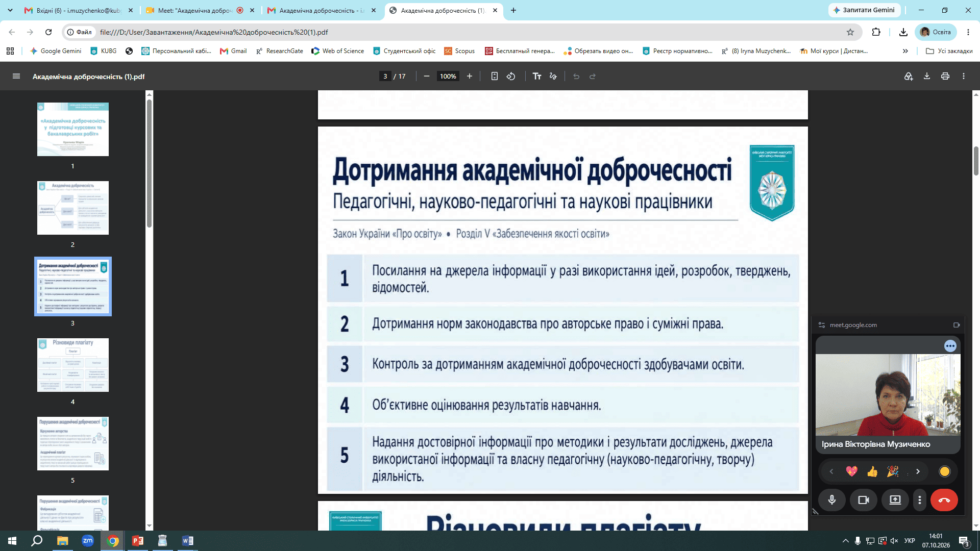Click the fit to page icon

tap(494, 76)
